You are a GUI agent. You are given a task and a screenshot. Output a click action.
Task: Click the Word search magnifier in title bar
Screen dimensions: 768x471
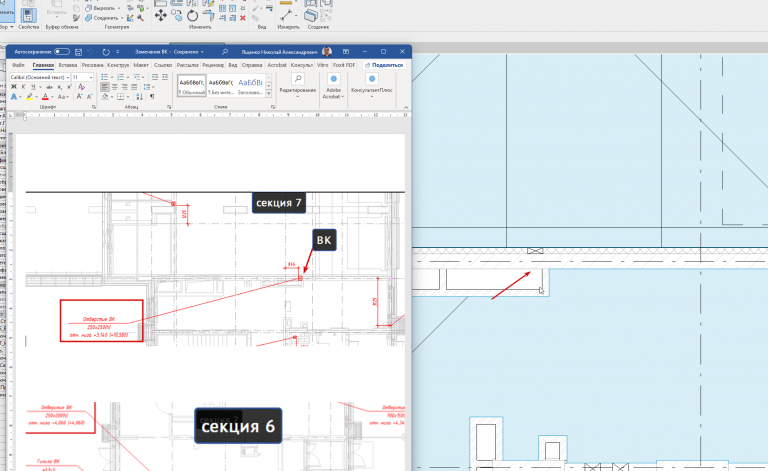[225, 51]
